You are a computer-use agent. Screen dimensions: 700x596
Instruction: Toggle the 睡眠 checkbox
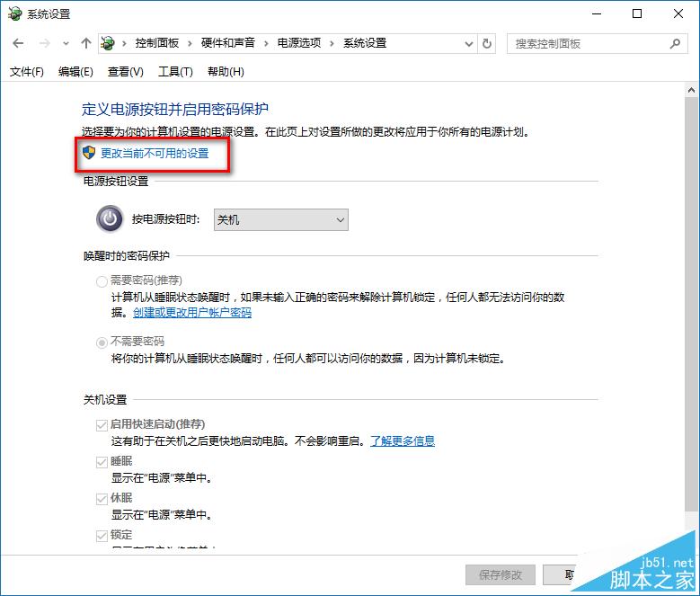click(102, 462)
